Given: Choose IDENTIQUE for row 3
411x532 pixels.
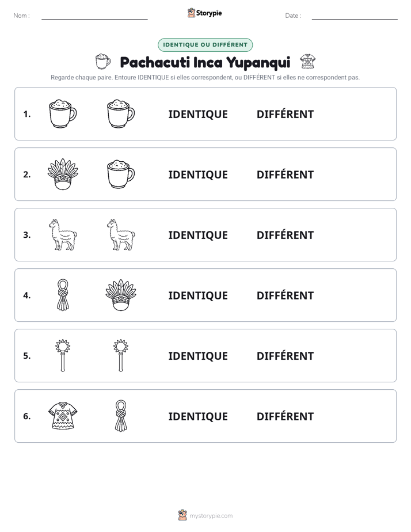Looking at the screenshot, I should click(198, 235).
